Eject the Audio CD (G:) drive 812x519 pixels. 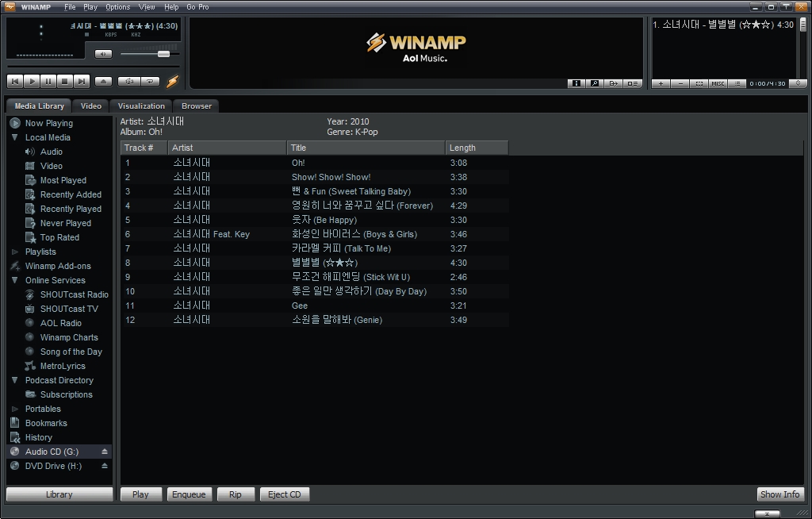104,452
